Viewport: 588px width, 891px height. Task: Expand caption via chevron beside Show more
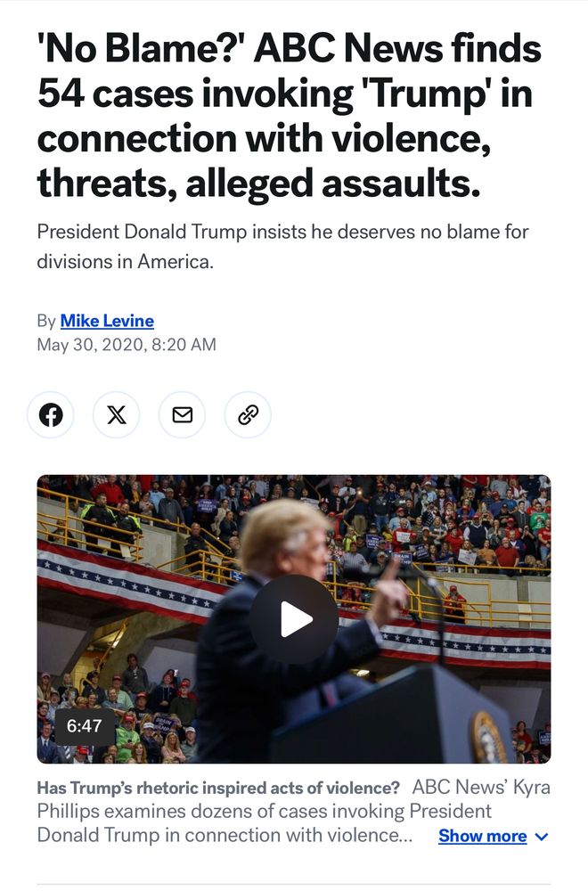(x=542, y=837)
